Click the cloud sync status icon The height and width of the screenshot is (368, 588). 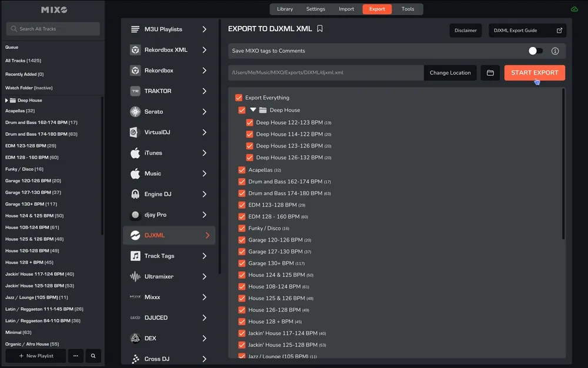tap(574, 9)
